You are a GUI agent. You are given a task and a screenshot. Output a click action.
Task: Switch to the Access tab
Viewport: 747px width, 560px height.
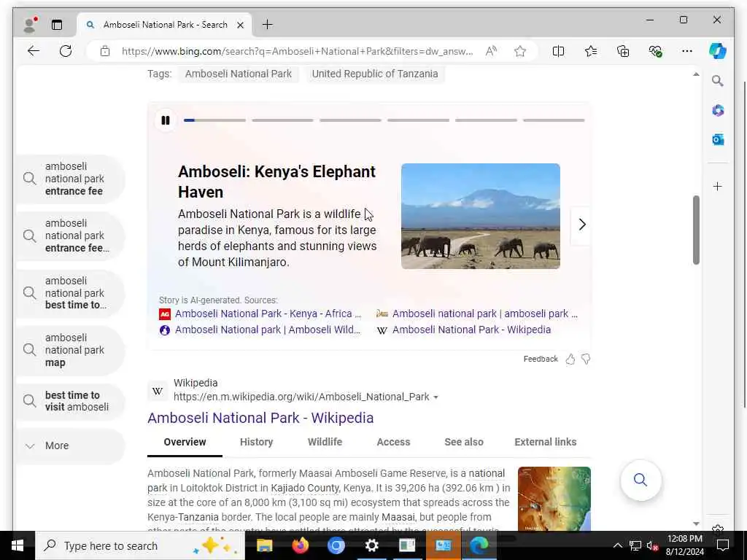pos(393,442)
